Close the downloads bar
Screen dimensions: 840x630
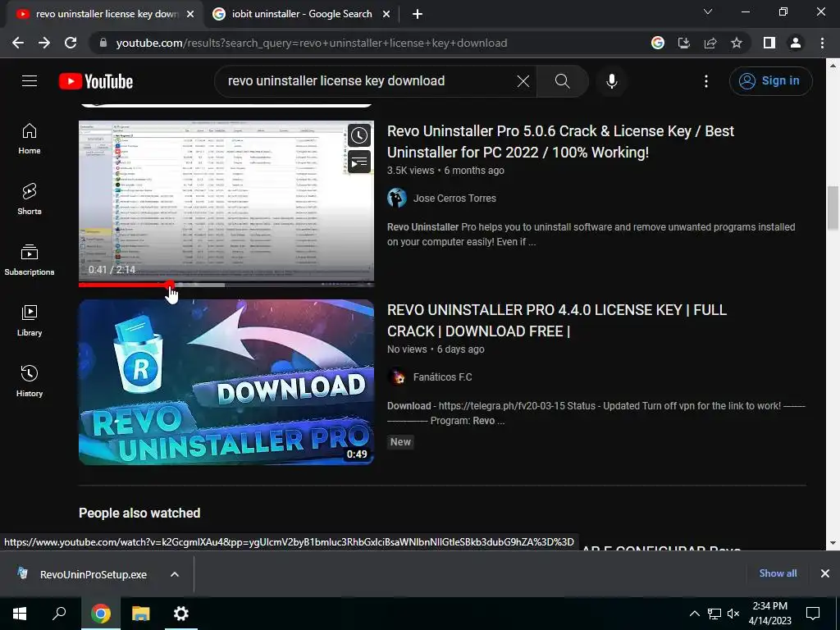825,573
